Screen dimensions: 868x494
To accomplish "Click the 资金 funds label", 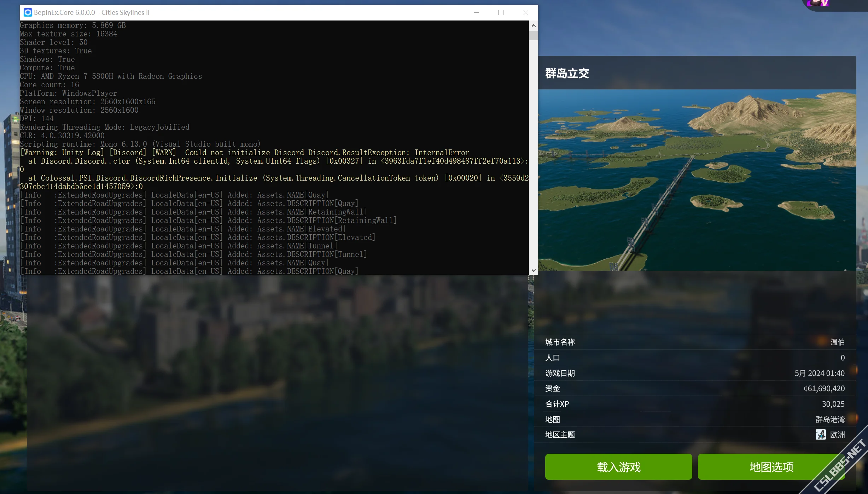I will click(x=553, y=388).
